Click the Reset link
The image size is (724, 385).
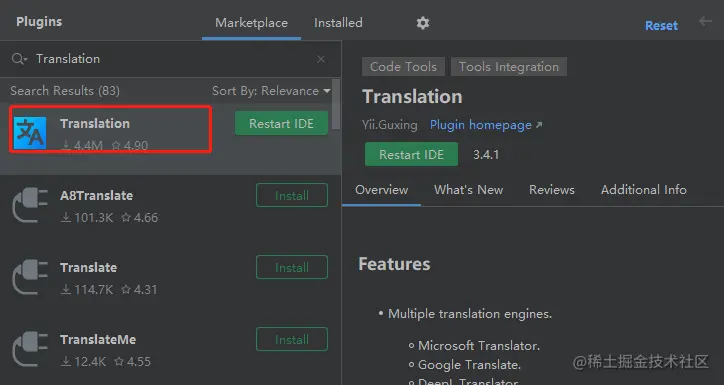[661, 25]
